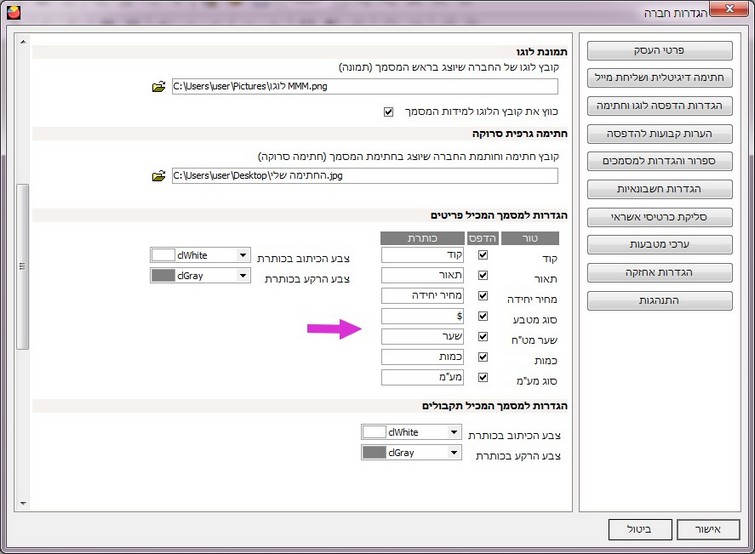Click scrollbar down arrow
755x554 pixels.
click(23, 503)
